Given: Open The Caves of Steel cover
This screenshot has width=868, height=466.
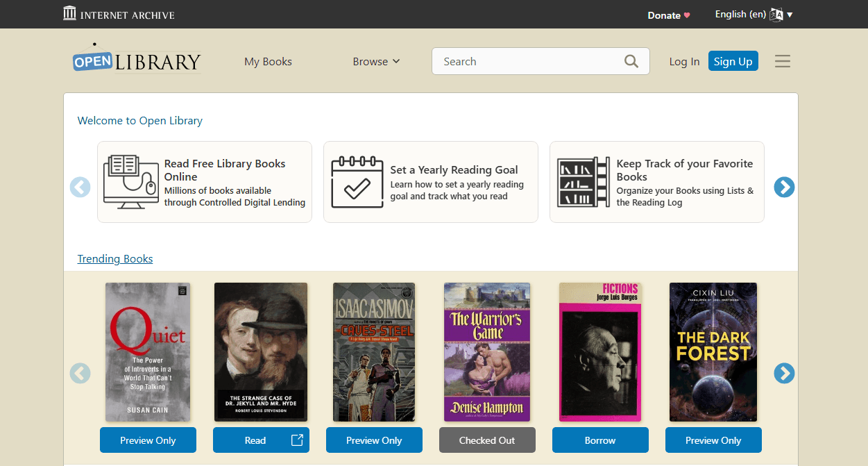Looking at the screenshot, I should pyautogui.click(x=374, y=352).
